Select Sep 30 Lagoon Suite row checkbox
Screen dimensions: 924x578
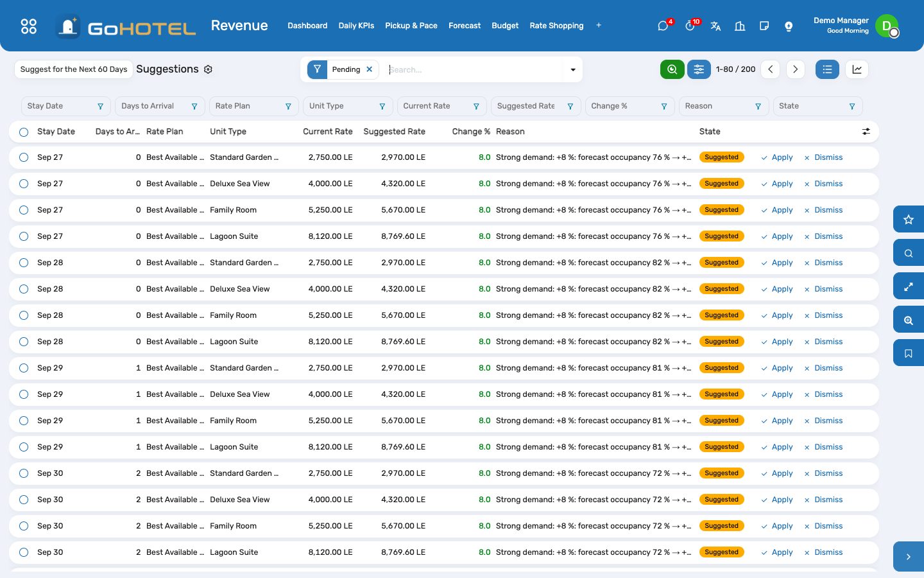point(24,552)
